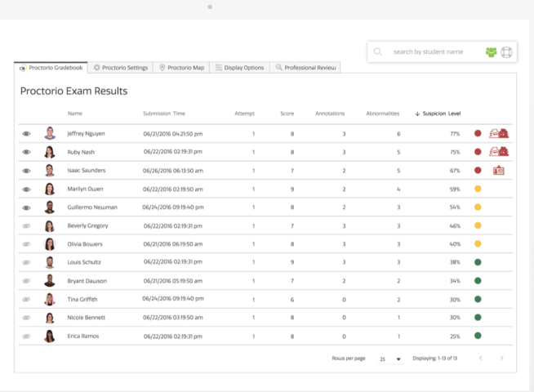Screen dimensions: 534x392
Task: Click Ruby Nash's red flag icons
Action: pos(499,152)
